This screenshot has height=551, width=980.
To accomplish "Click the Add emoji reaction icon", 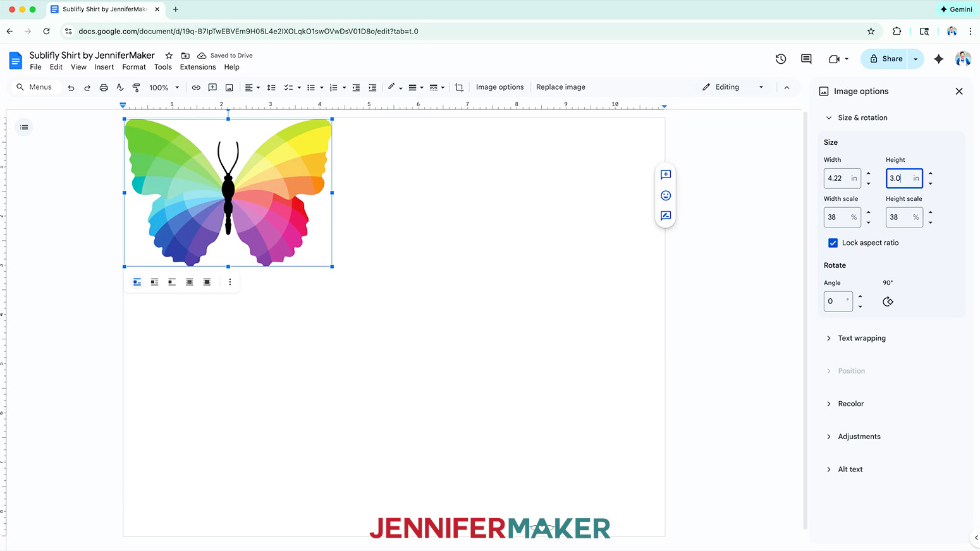I will pyautogui.click(x=666, y=195).
